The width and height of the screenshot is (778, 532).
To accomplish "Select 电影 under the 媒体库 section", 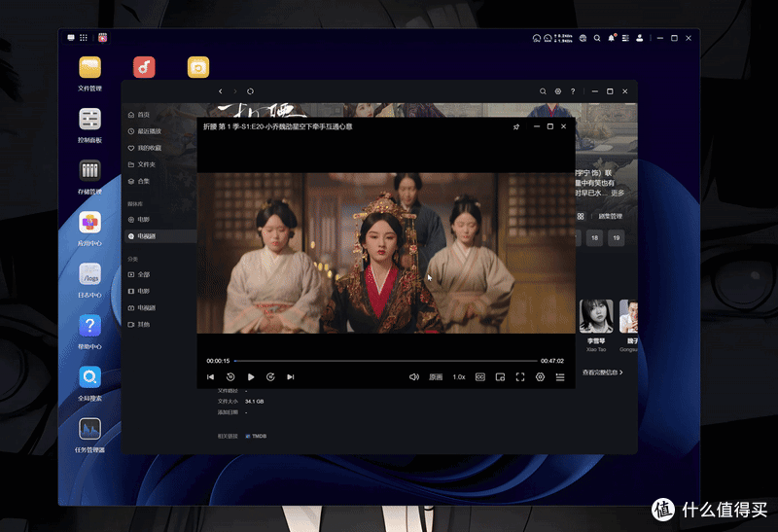I will coord(159,220).
